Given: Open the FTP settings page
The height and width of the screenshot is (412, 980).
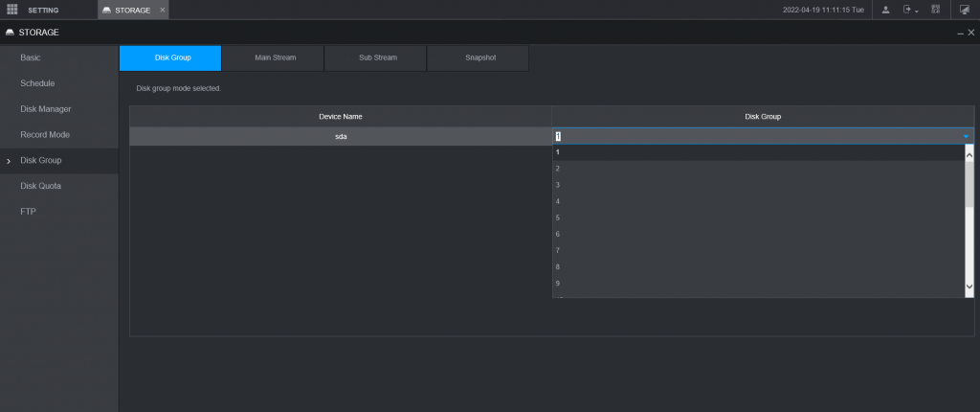Looking at the screenshot, I should 28,212.
